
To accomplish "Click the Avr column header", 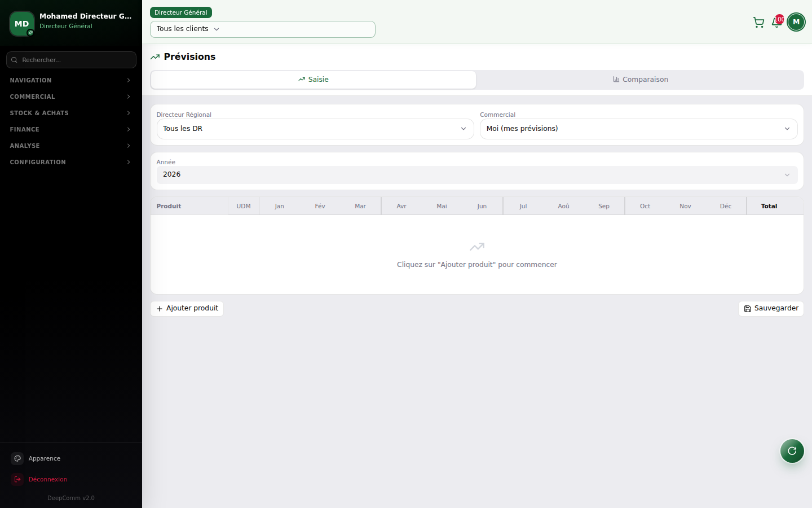I will coord(401,206).
